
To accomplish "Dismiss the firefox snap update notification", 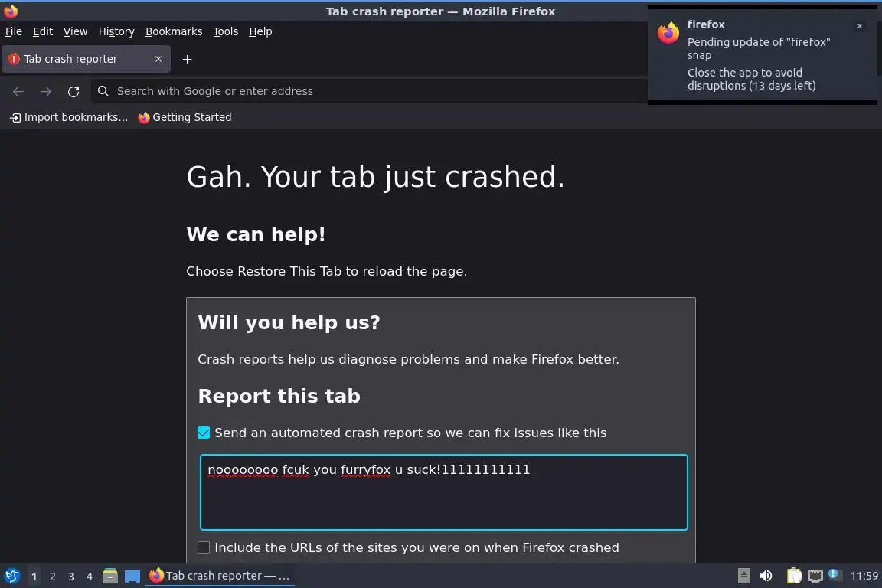I will click(859, 26).
